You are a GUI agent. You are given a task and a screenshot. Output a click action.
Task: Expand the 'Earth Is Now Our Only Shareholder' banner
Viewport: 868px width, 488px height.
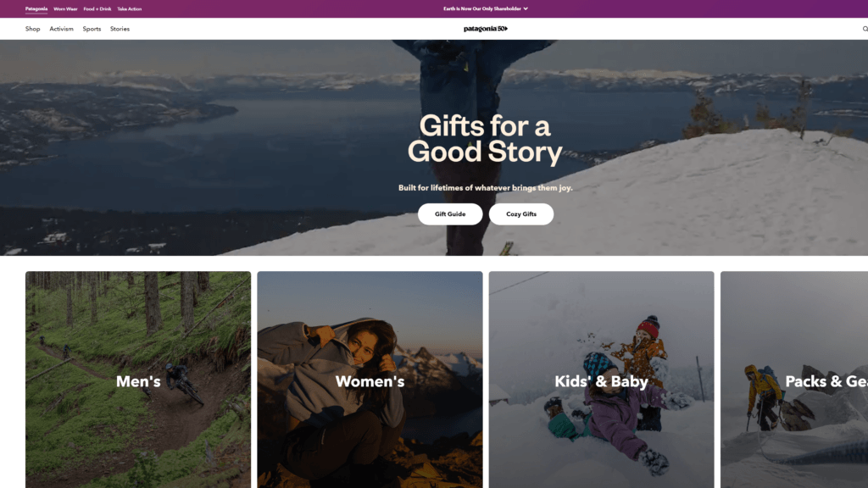point(483,8)
